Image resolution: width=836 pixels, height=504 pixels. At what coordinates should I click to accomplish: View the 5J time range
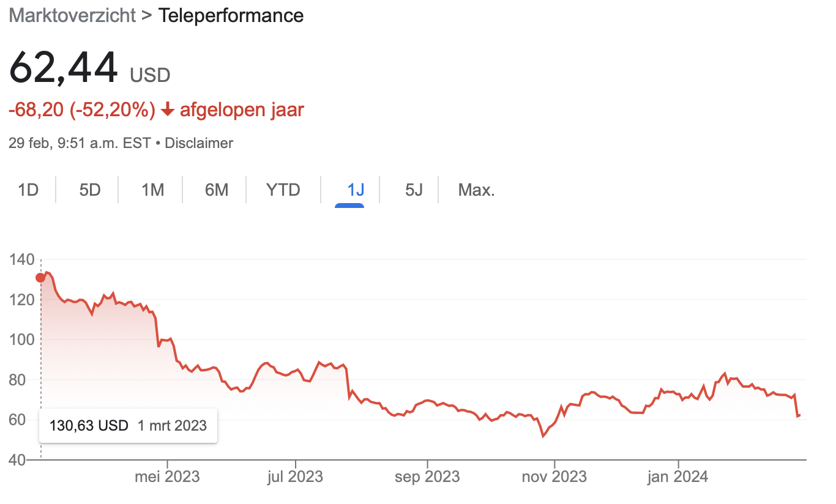[414, 190]
